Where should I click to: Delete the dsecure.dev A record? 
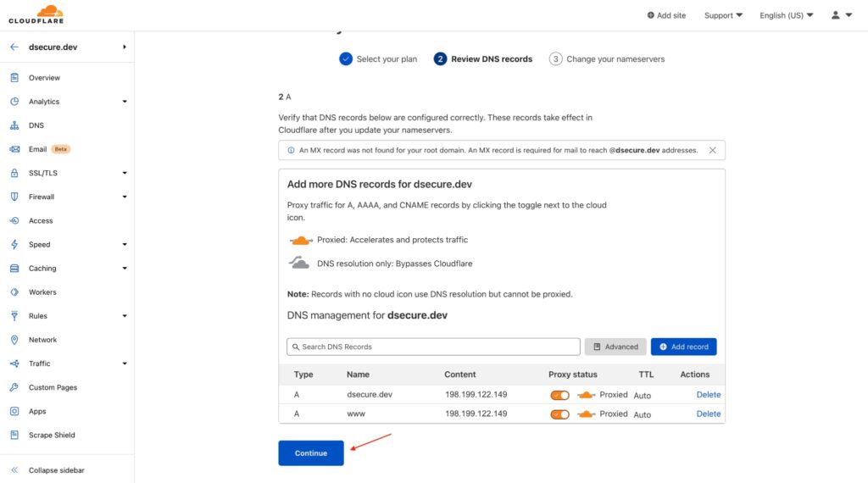click(708, 395)
